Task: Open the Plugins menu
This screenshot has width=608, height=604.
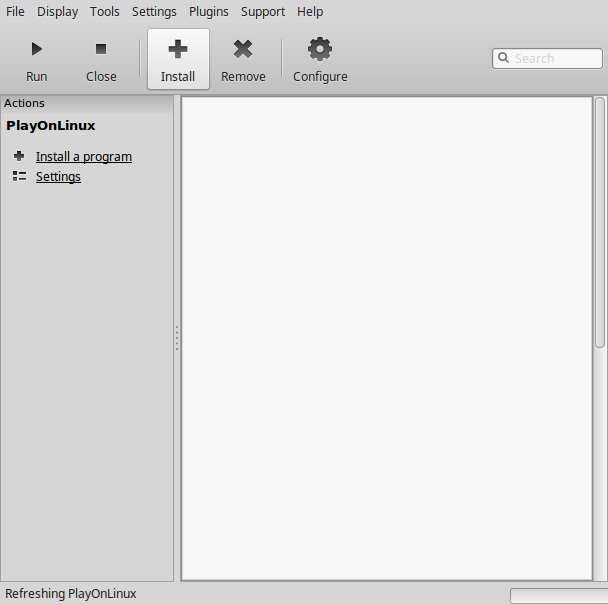Action: click(209, 12)
